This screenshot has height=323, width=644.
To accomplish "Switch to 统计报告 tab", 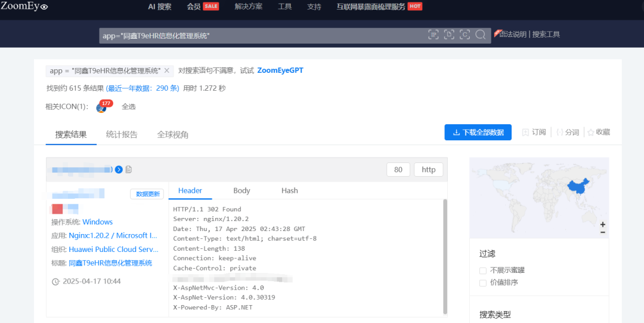I will (x=122, y=134).
